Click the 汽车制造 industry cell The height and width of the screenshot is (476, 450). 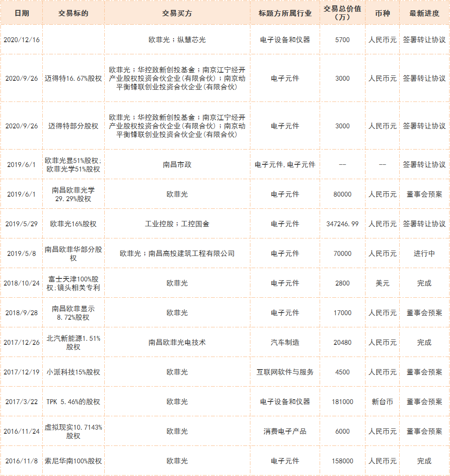285,342
